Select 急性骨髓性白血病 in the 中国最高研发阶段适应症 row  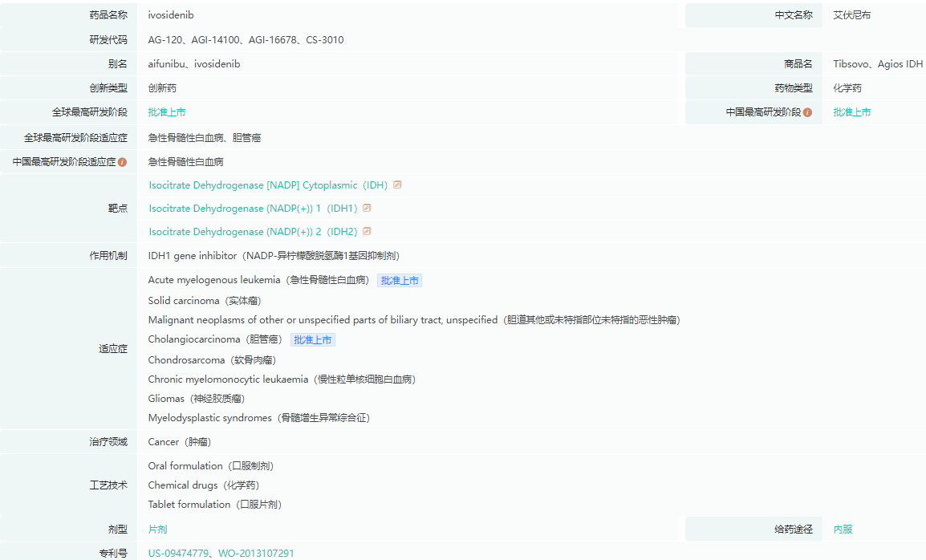(x=185, y=162)
